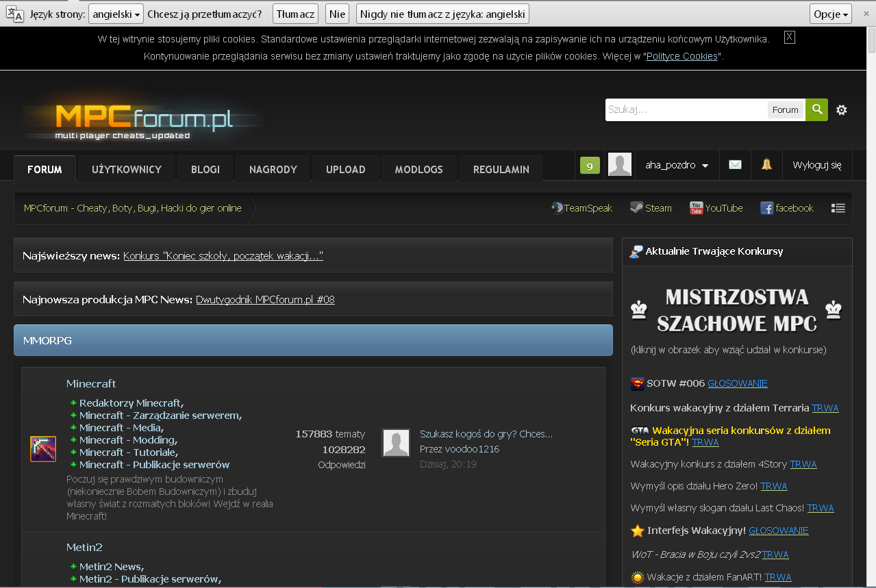Click the translate icon in the translation bar
The width and height of the screenshot is (876, 588).
pyautogui.click(x=15, y=13)
